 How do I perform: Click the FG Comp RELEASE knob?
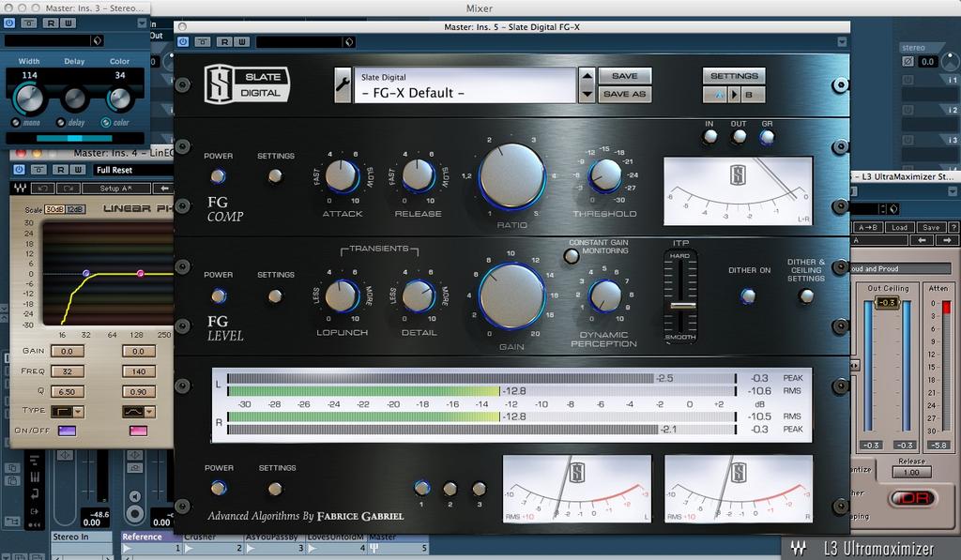[x=418, y=175]
